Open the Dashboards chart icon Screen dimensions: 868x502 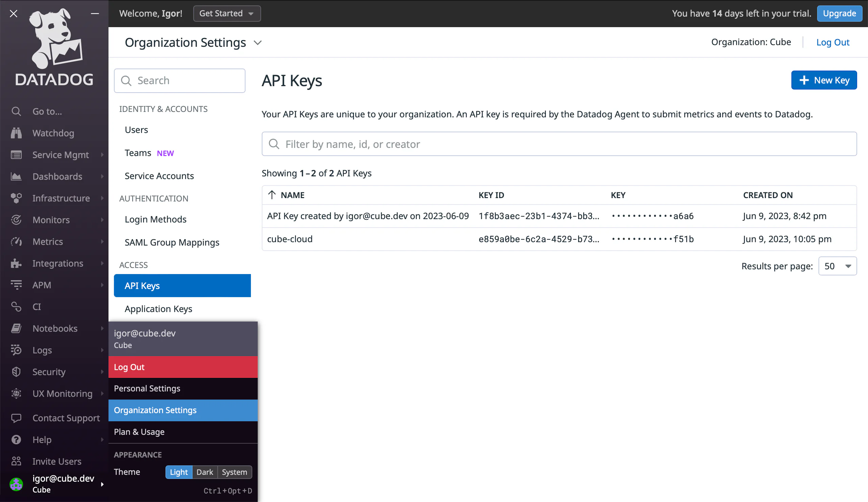(x=16, y=176)
